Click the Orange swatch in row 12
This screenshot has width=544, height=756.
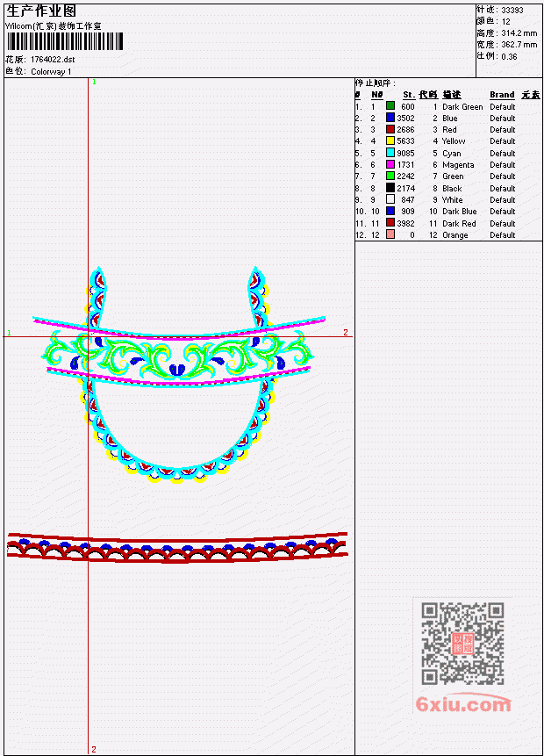click(x=390, y=234)
